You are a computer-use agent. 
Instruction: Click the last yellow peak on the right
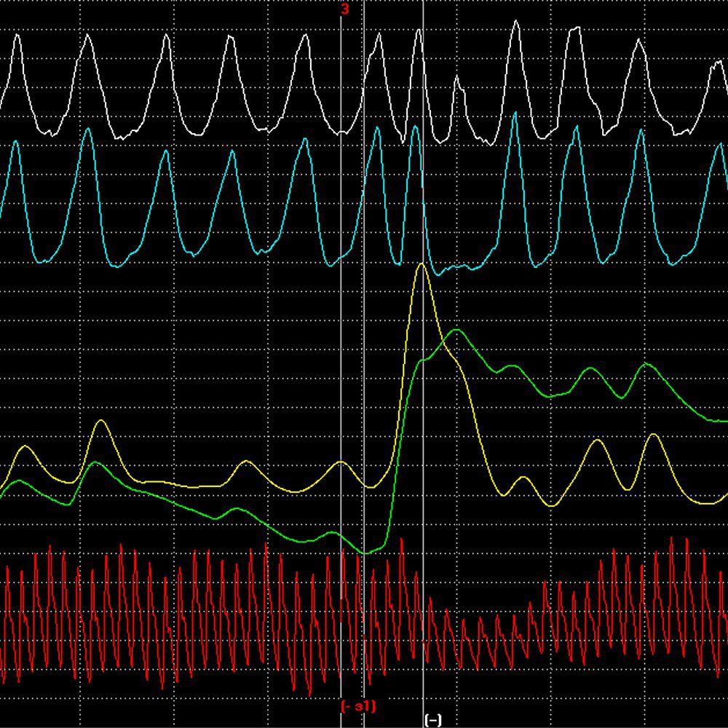pyautogui.click(x=653, y=435)
